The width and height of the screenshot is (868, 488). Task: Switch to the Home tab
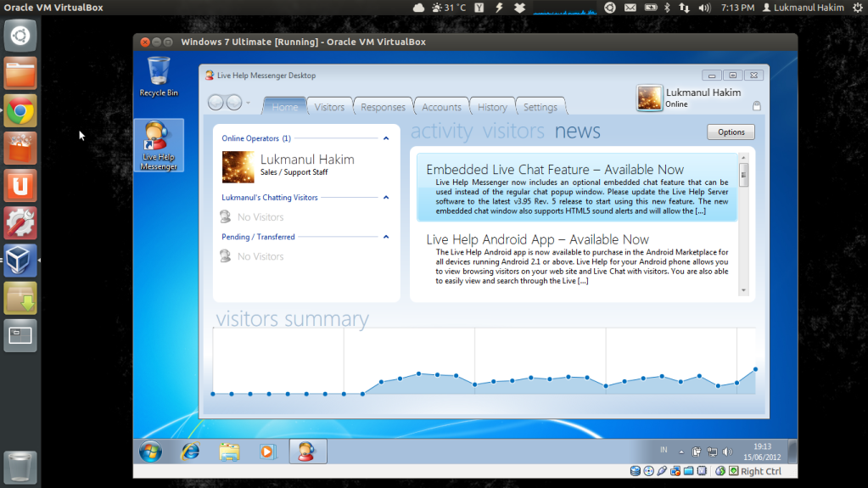tap(284, 107)
